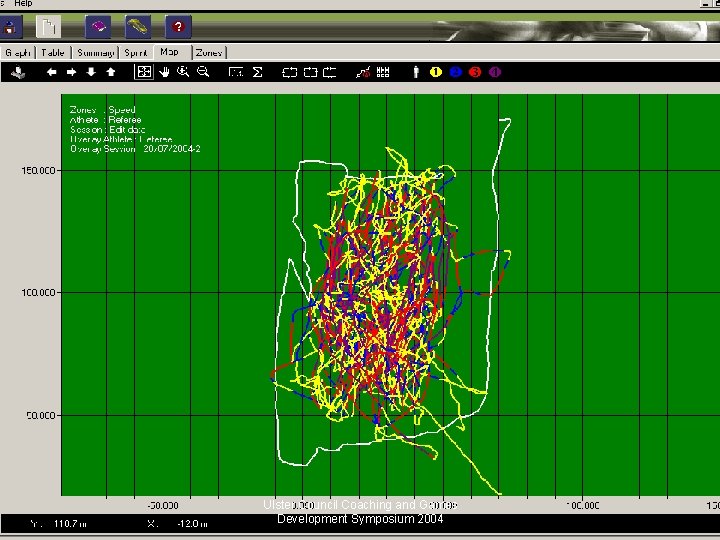Screen dimensions: 720x540
Task: Click the yellow device icon in top toolbar
Action: tap(138, 27)
